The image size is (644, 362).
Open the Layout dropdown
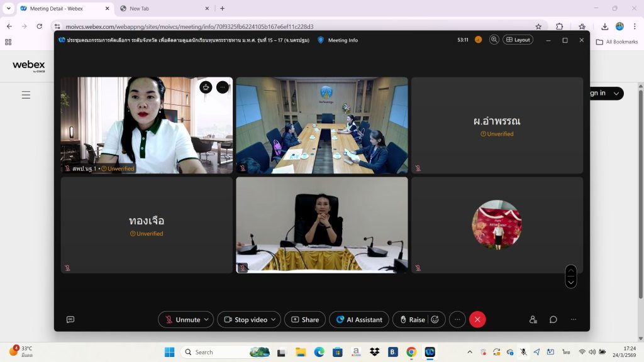518,40
